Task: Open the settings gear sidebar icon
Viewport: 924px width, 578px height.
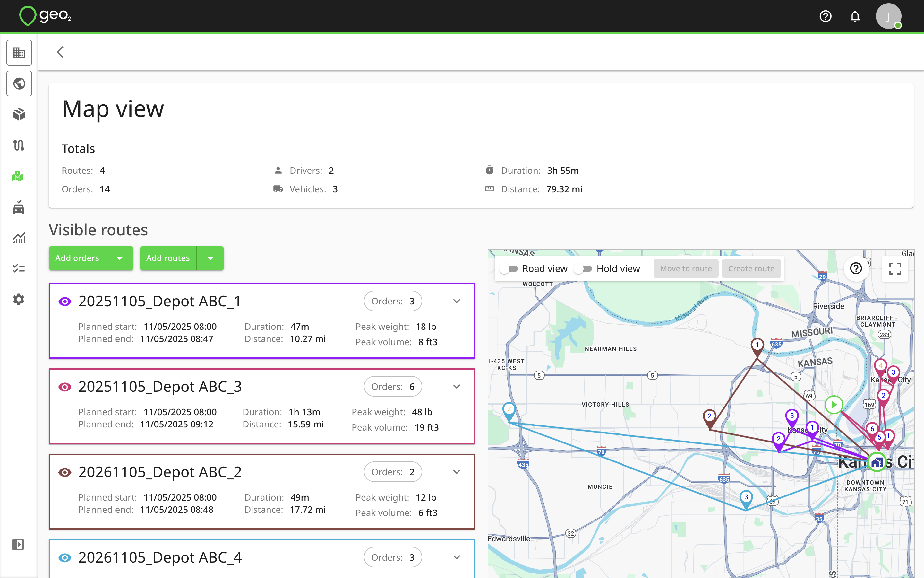Action: [x=19, y=300]
